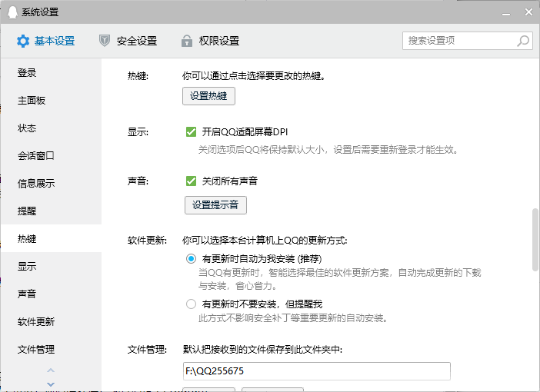Choose 有更新时自动为我安装 radio option
Screen dimensions: 540x392
(x=191, y=258)
